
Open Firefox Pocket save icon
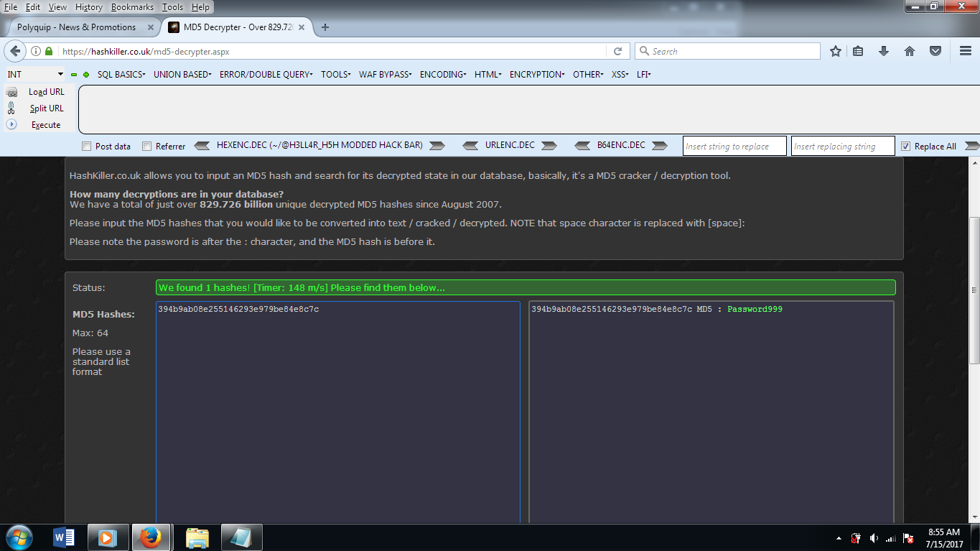[935, 50]
